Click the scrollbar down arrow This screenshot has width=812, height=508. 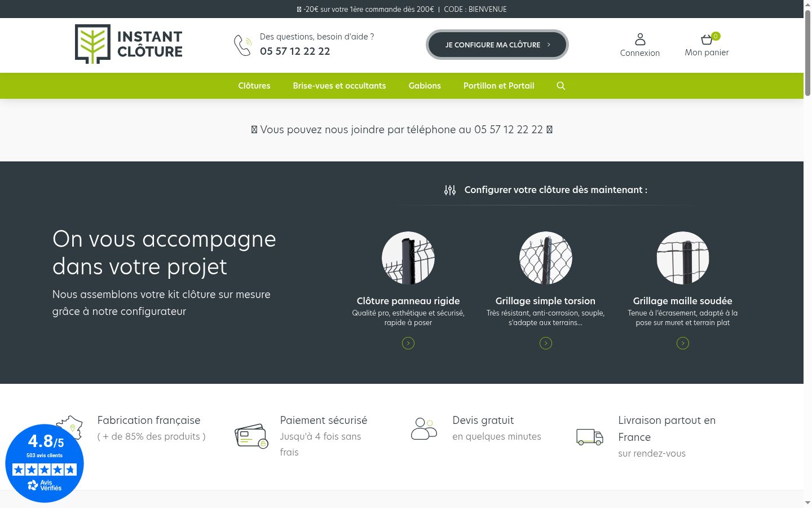807,502
